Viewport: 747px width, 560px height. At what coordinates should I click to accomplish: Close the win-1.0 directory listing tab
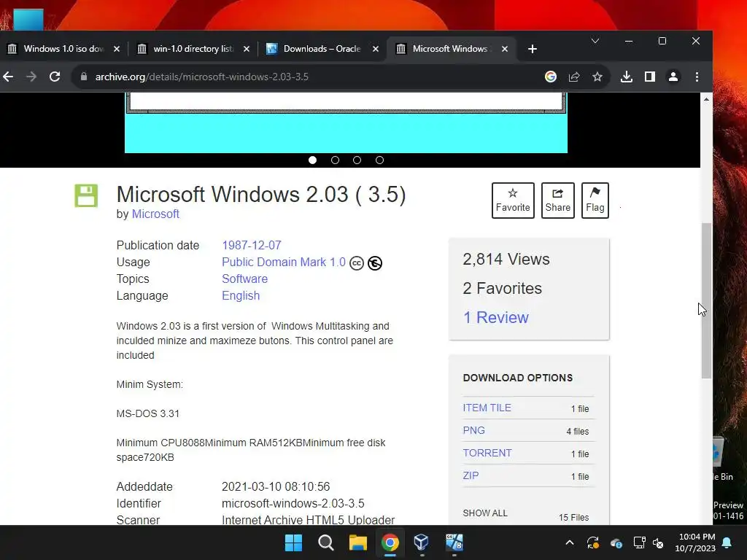tap(247, 49)
